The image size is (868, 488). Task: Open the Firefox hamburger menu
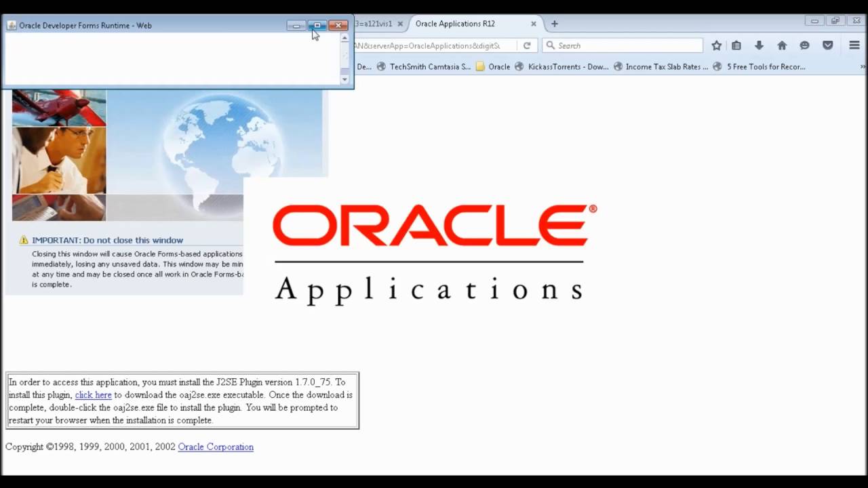point(854,45)
